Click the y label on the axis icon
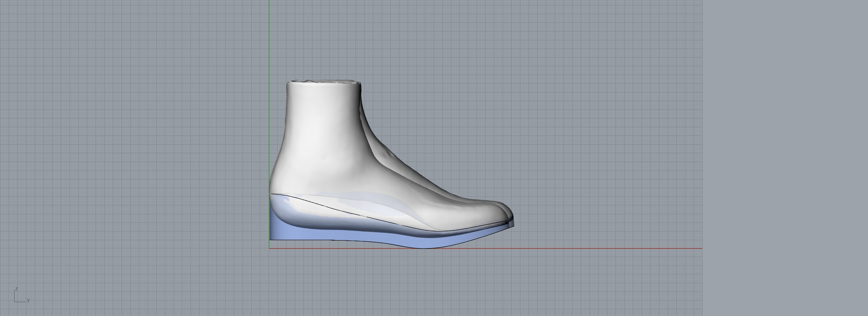The image size is (868, 316). click(28, 300)
